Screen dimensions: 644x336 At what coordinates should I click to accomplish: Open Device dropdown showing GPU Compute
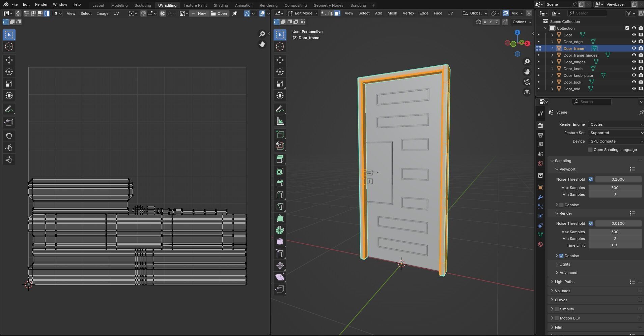pyautogui.click(x=616, y=141)
